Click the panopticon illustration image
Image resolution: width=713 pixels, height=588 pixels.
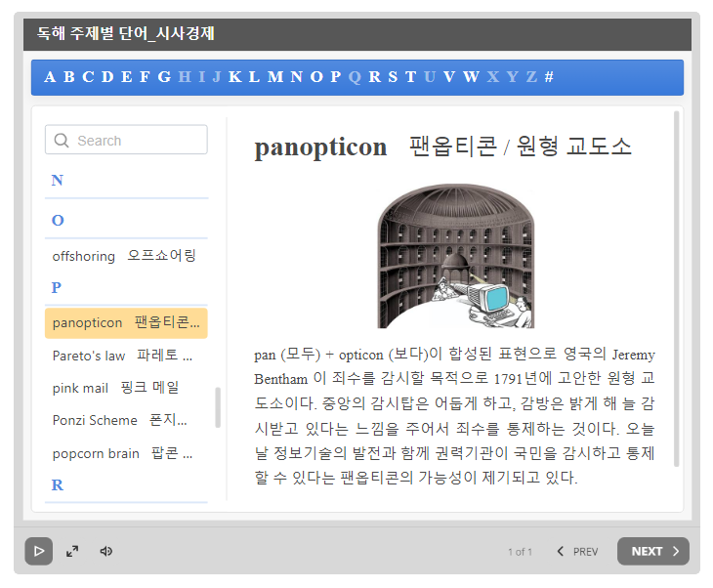click(456, 256)
